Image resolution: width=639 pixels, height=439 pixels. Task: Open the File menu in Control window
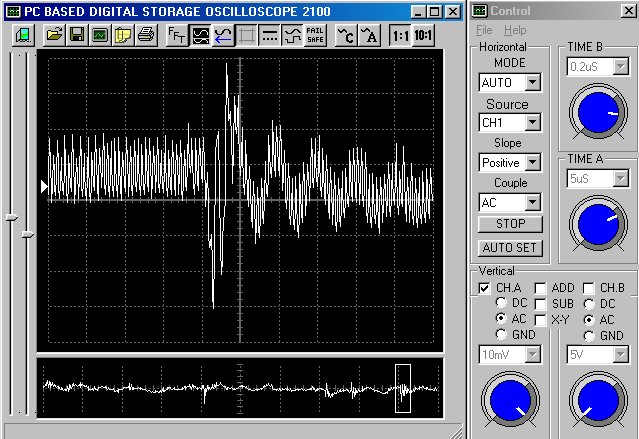tap(484, 30)
